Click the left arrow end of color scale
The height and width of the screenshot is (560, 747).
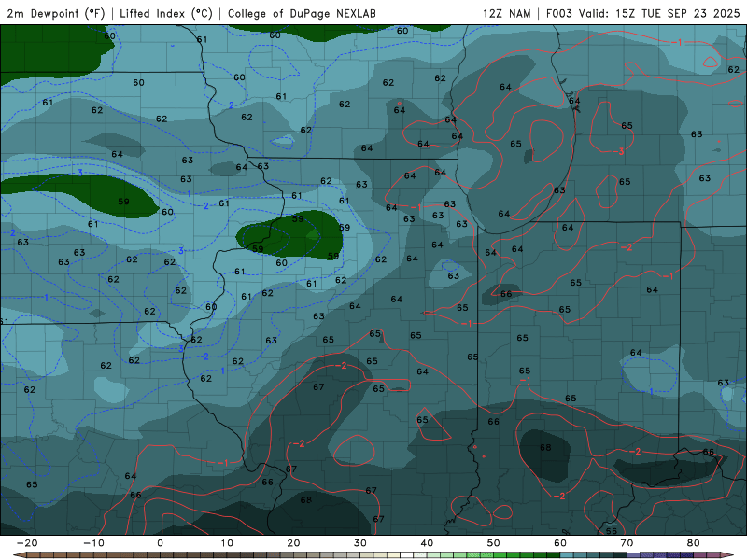(x=19, y=555)
